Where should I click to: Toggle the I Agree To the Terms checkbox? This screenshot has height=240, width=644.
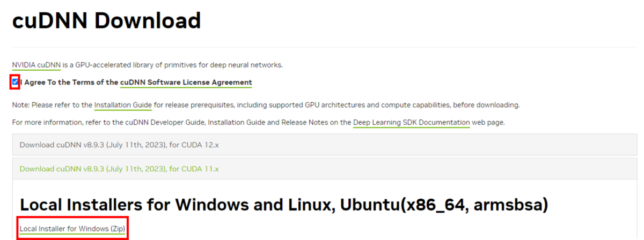16,82
